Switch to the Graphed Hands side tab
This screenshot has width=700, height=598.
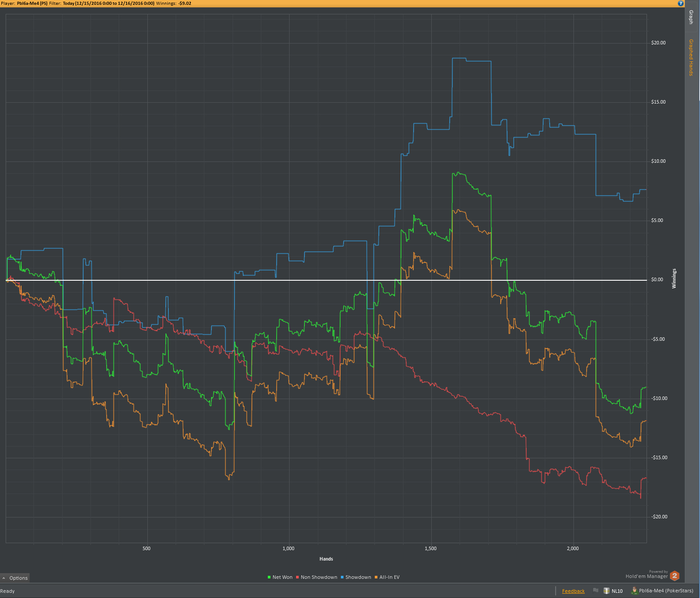(x=691, y=57)
